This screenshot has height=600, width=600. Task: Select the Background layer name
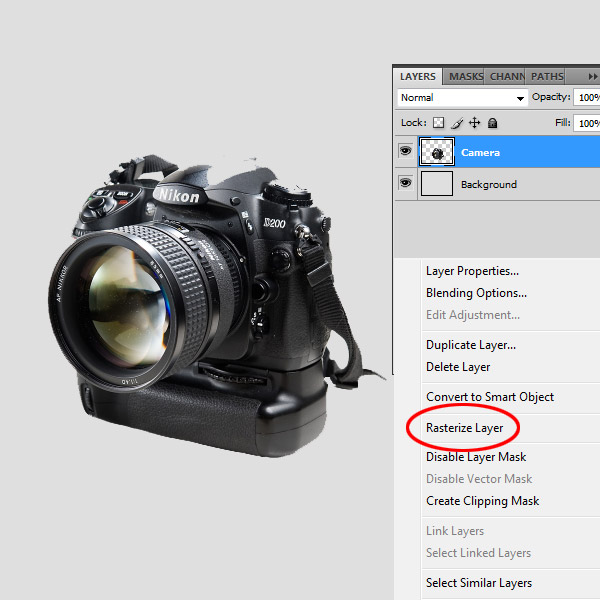pos(489,184)
